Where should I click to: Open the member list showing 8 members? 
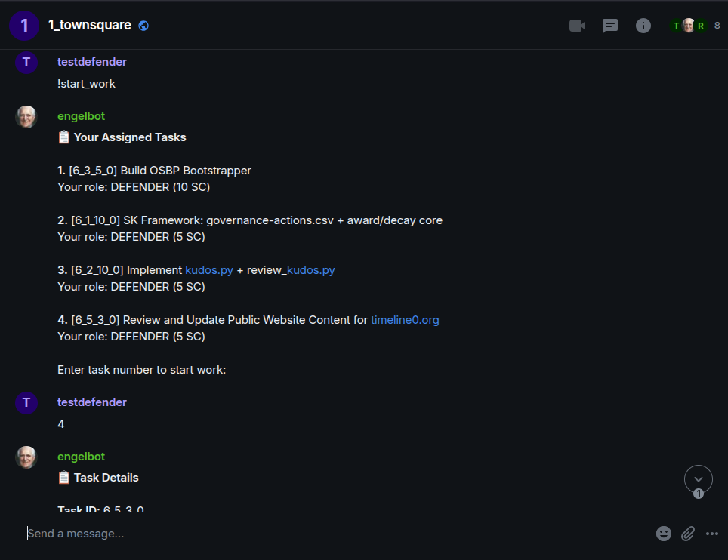[x=695, y=26]
